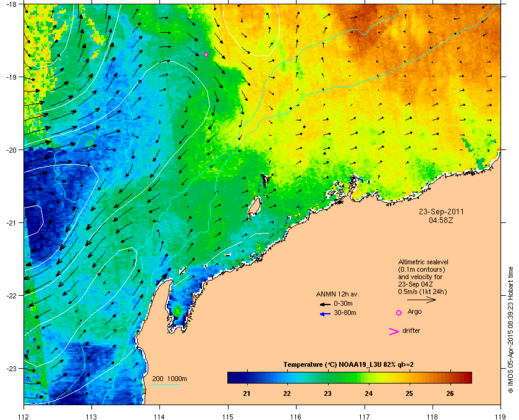
Task: Click the '(0.1m contours)' legend text
Action: pos(421,269)
